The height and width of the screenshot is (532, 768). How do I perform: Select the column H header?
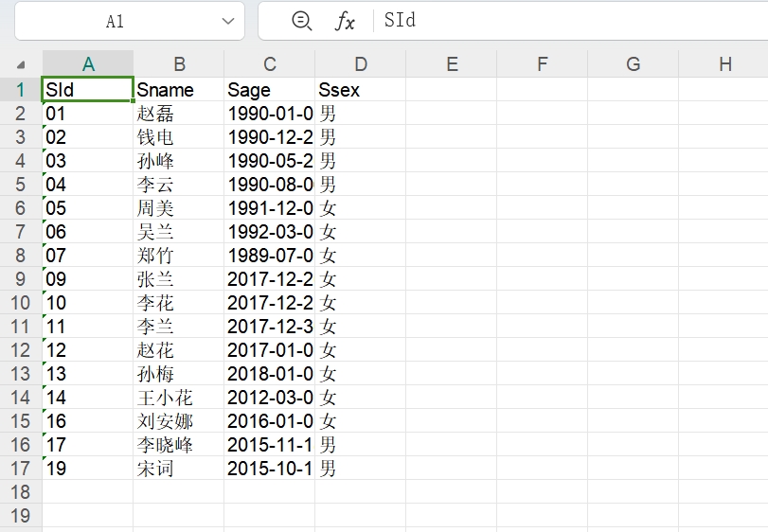click(724, 64)
